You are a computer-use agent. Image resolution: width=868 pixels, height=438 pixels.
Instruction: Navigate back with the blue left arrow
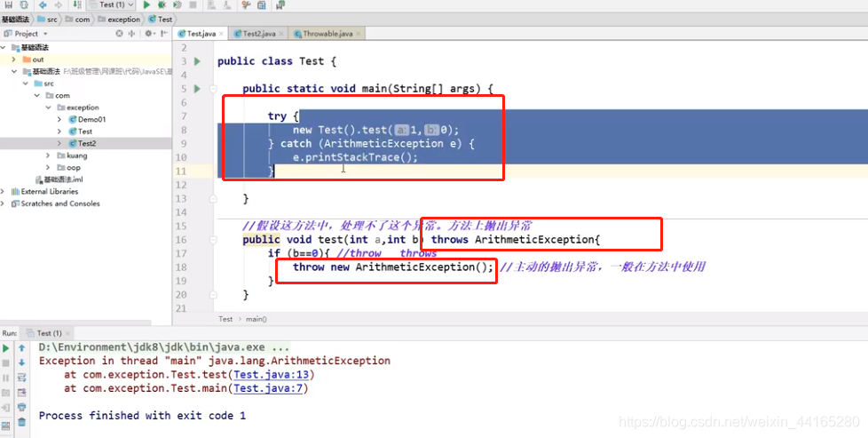tap(43, 4)
